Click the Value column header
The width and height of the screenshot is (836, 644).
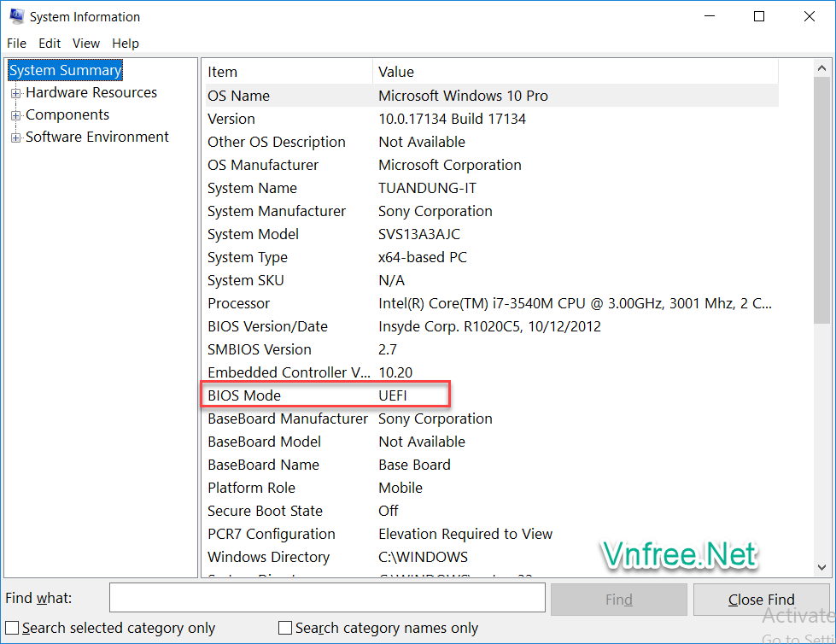pyautogui.click(x=576, y=72)
